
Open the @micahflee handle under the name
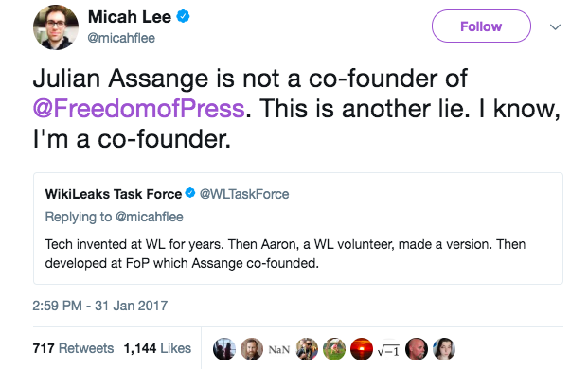pos(121,38)
